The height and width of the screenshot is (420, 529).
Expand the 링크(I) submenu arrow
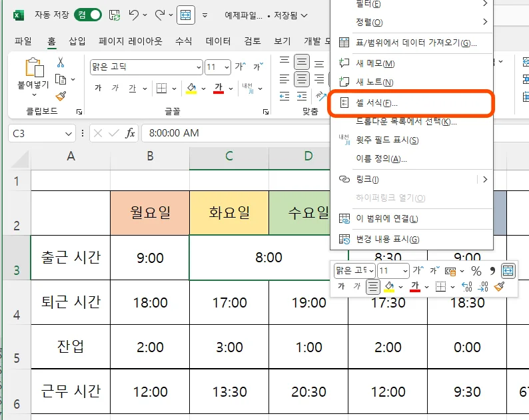coord(485,179)
